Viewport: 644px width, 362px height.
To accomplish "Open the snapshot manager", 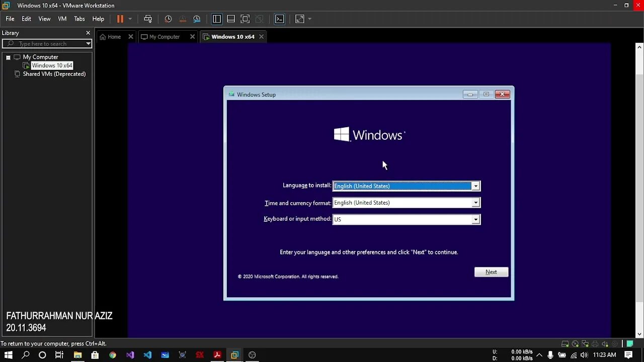I will tap(197, 19).
